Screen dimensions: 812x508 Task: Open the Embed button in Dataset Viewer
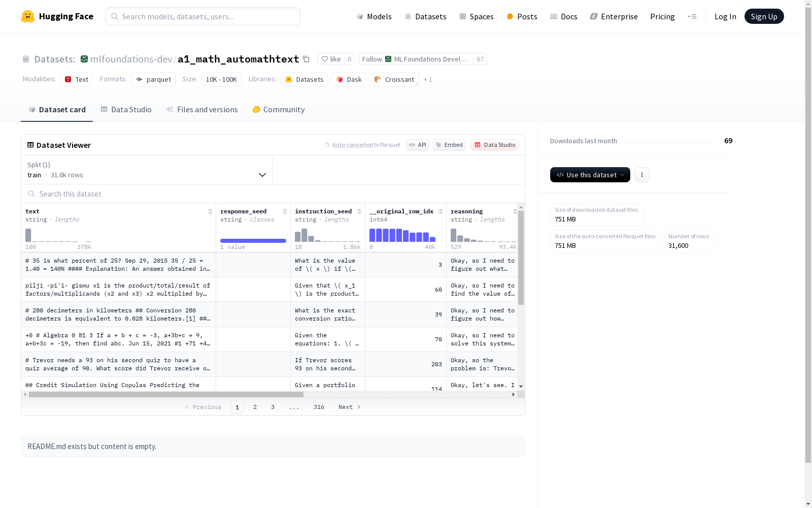[449, 145]
